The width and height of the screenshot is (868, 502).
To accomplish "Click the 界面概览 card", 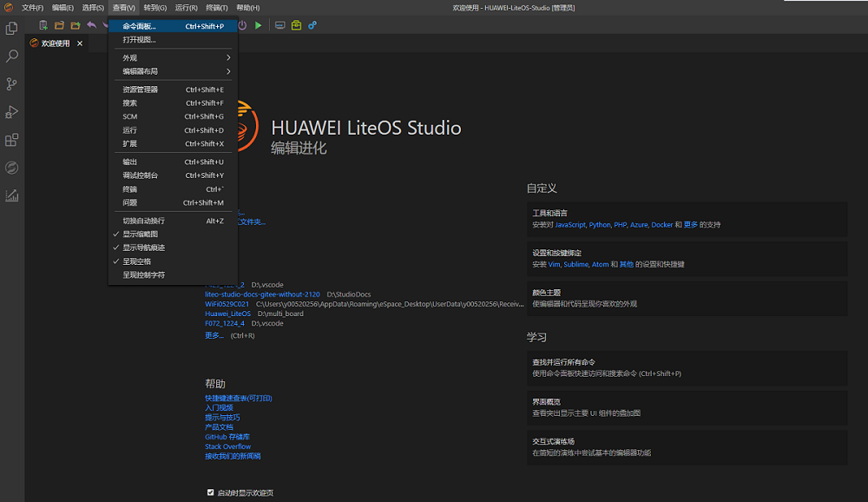I will point(687,408).
